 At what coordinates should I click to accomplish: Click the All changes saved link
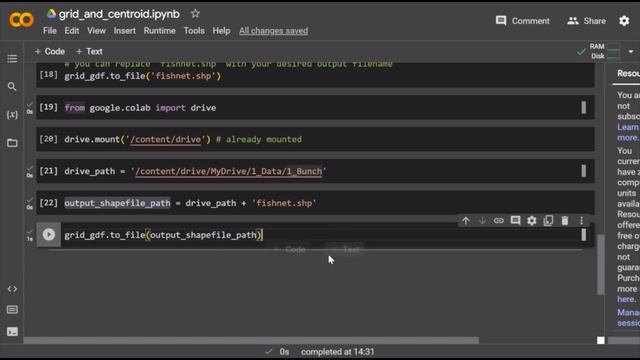tap(273, 31)
